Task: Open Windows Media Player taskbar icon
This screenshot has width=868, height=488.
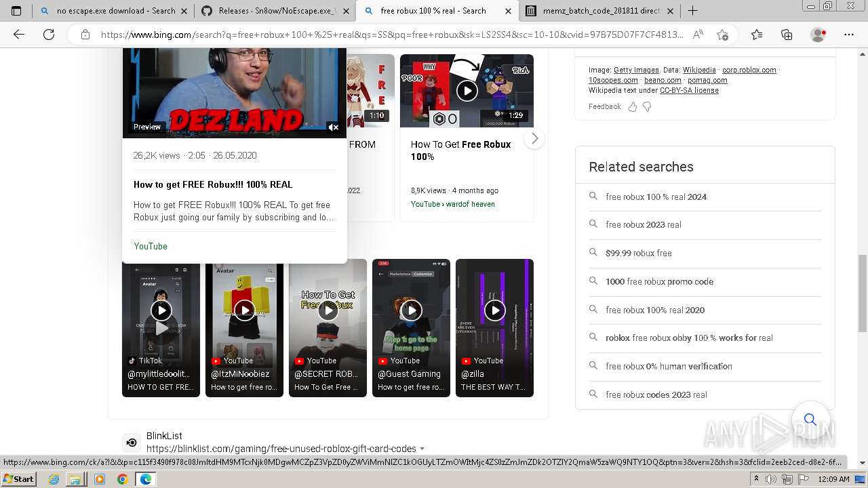Action: pos(100,479)
